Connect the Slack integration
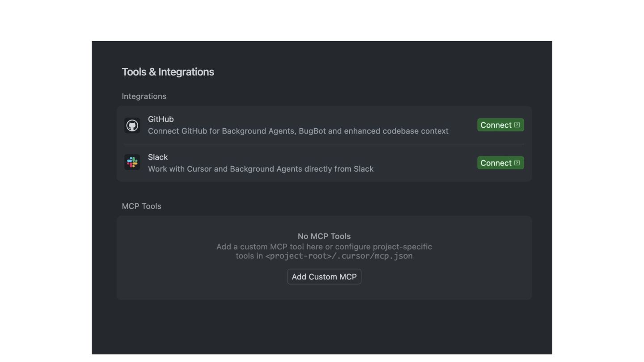Image resolution: width=644 pixels, height=362 pixels. pos(500,163)
